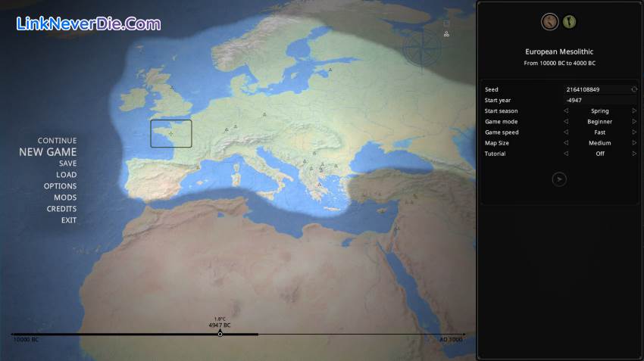Viewport: 644px width, 361px height.
Task: Click the timeline handle at 4947 BC
Action: [220, 334]
